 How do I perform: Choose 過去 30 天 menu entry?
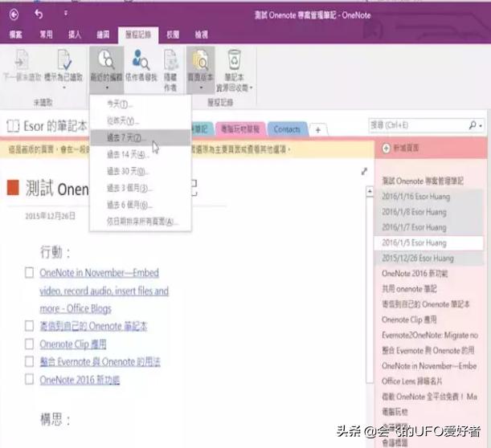[141, 171]
